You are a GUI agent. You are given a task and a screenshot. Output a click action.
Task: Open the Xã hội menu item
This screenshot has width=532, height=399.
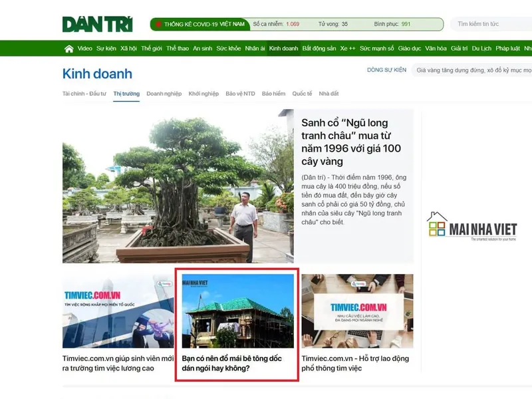click(x=128, y=49)
